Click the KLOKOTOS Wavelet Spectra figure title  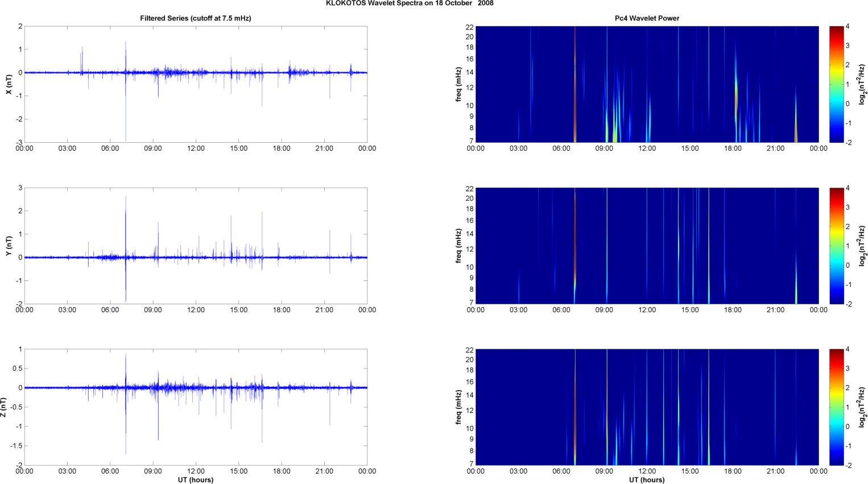click(x=410, y=3)
